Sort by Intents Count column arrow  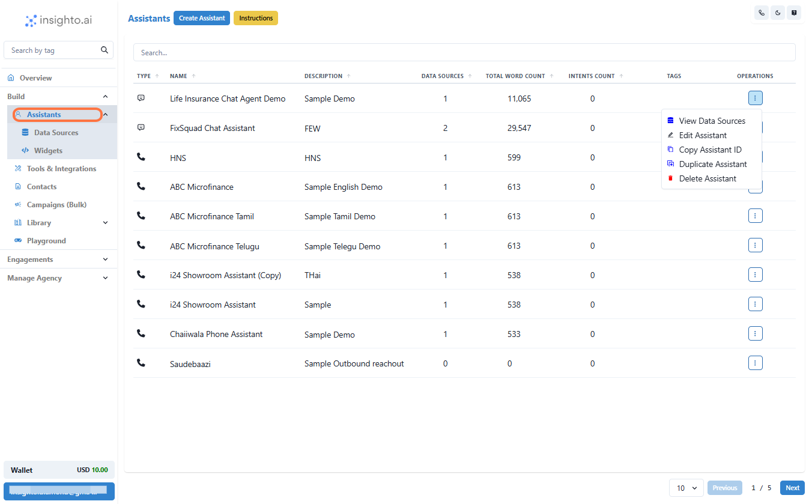point(621,76)
